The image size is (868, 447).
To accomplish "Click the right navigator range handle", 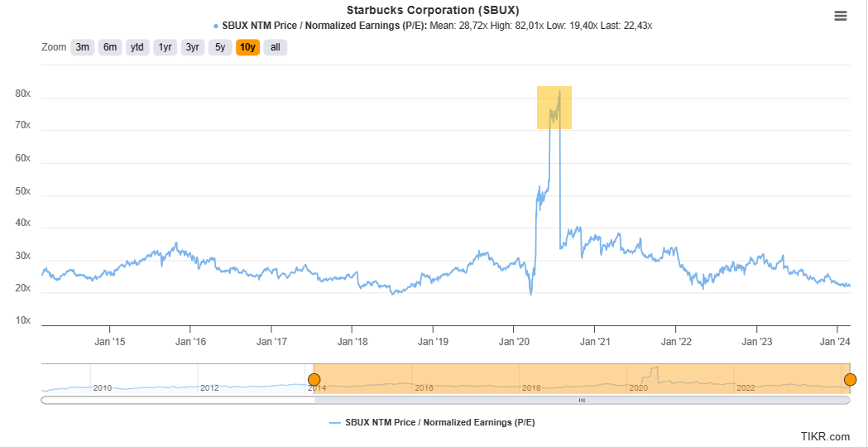I will tap(851, 379).
